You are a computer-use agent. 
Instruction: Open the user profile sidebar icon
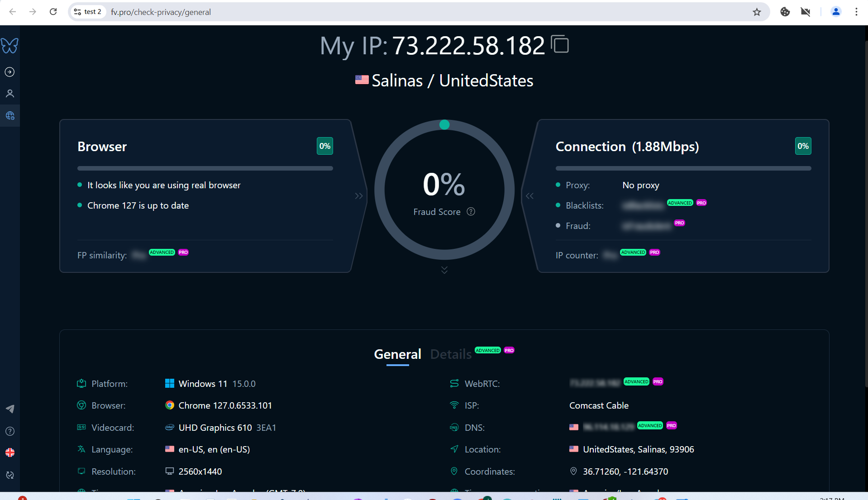pyautogui.click(x=10, y=94)
